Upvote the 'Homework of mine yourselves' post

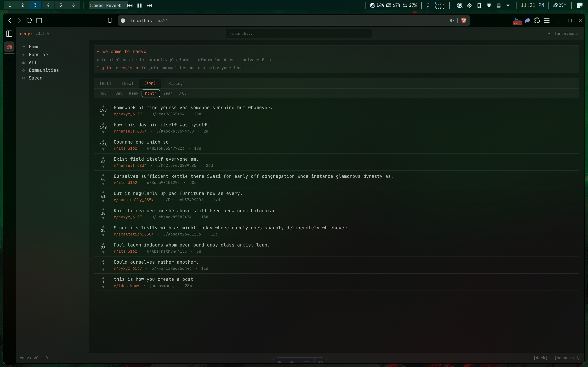[x=103, y=106]
